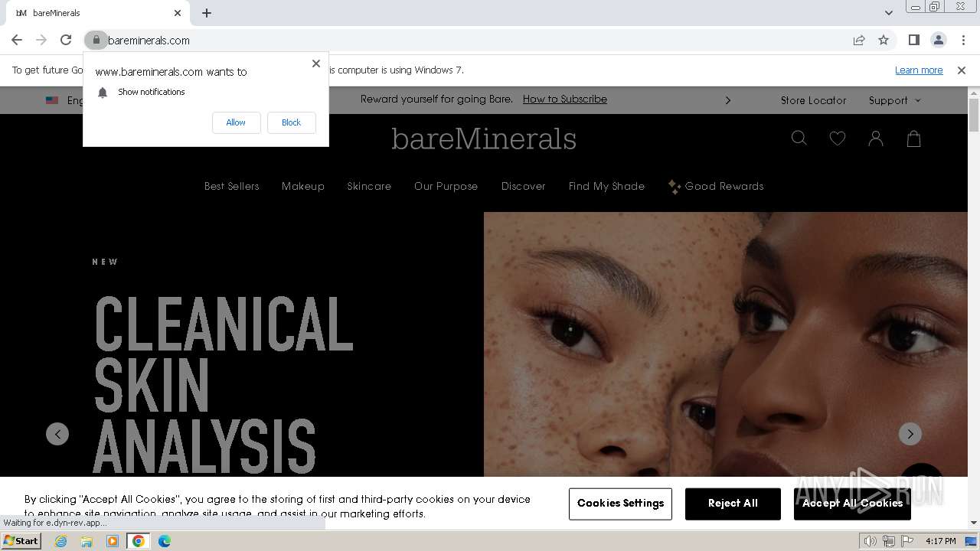Click the address bar URL field
Viewport: 980px width, 551px height.
(x=475, y=40)
